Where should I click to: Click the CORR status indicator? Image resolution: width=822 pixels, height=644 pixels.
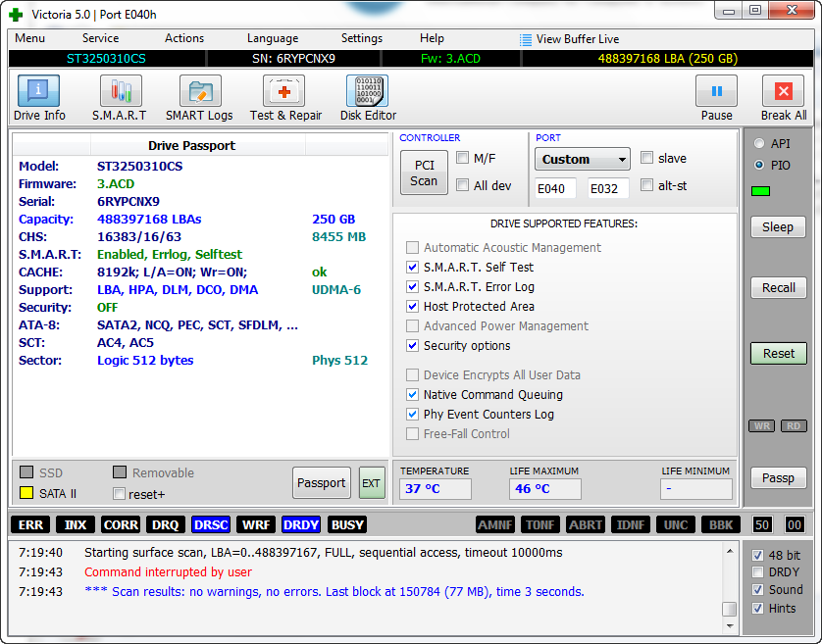point(121,524)
